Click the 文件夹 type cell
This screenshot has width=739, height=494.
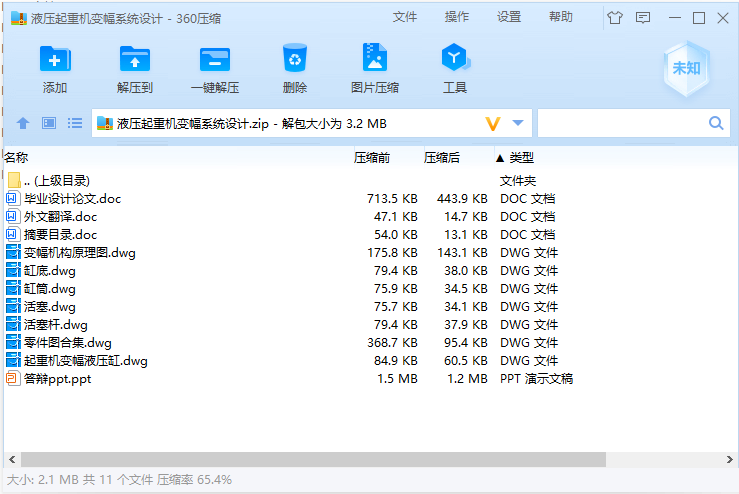pyautogui.click(x=517, y=180)
